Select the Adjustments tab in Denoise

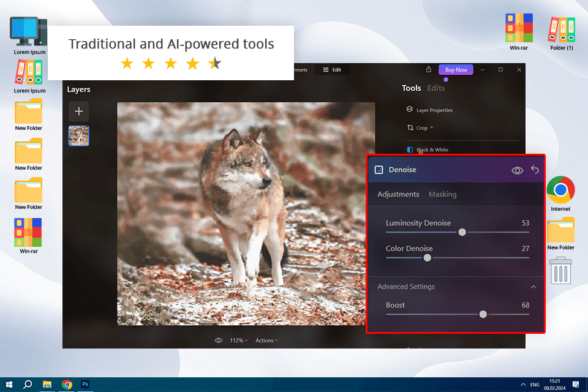(398, 194)
